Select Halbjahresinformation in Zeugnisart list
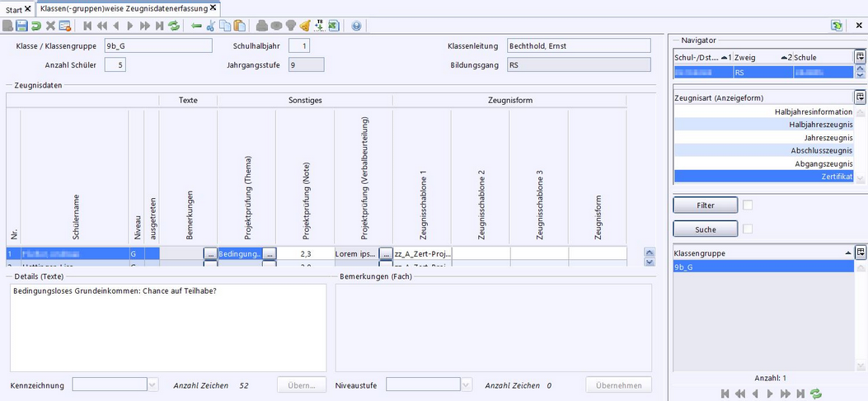 pos(764,111)
